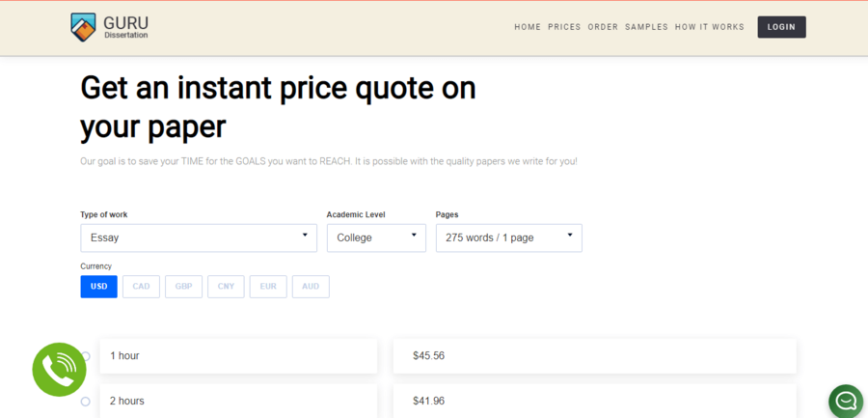The width and height of the screenshot is (868, 418).
Task: Select GBP currency
Action: click(184, 287)
